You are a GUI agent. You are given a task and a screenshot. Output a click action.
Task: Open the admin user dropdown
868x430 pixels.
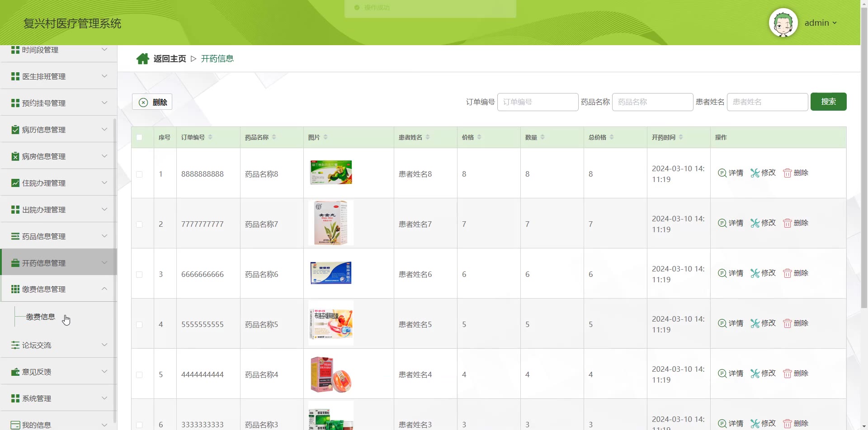(x=821, y=23)
